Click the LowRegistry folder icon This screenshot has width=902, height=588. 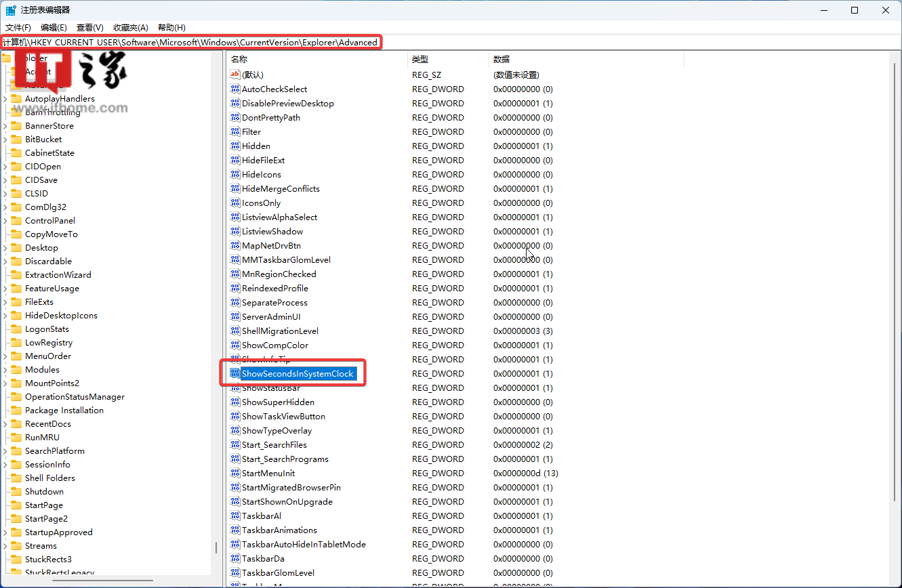pyautogui.click(x=16, y=342)
